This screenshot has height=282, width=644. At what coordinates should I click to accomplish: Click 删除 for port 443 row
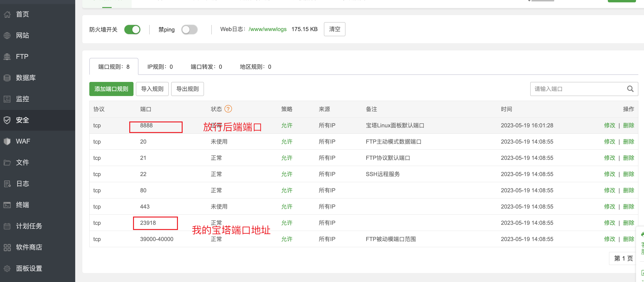pos(628,207)
